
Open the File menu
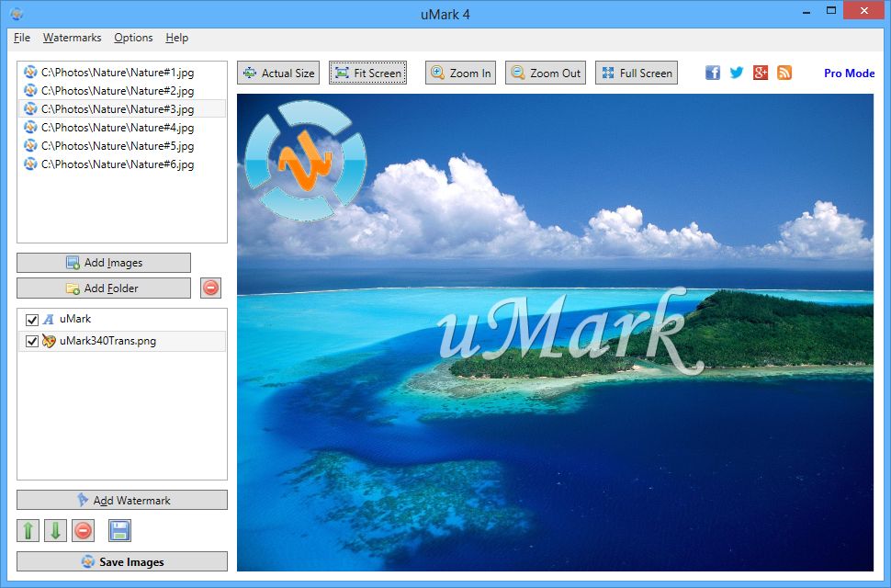(x=22, y=38)
